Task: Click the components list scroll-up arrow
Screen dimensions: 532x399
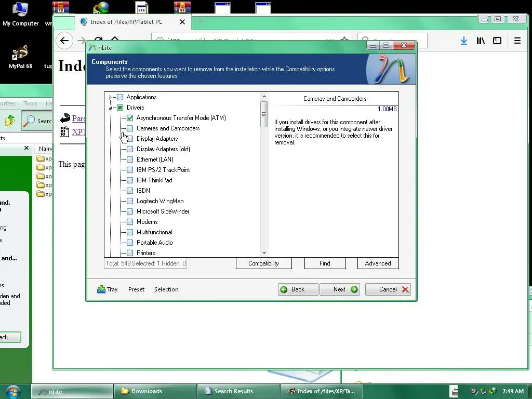Action: point(264,96)
